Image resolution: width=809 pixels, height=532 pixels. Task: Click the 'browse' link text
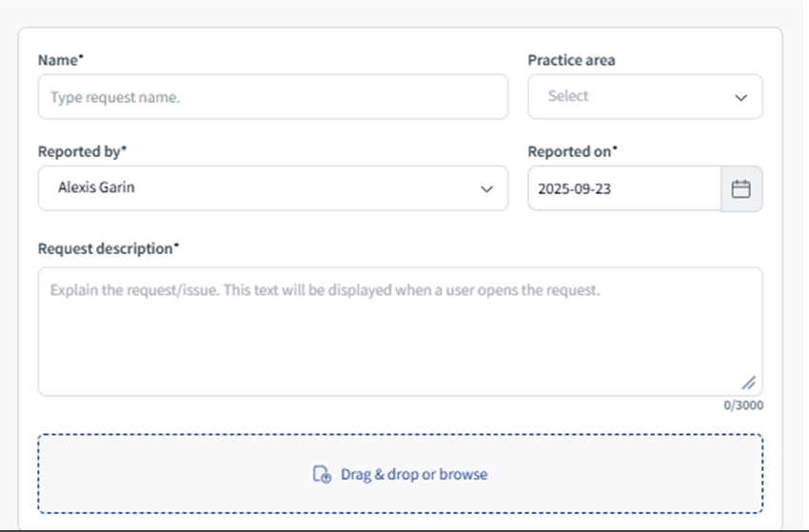click(x=464, y=474)
